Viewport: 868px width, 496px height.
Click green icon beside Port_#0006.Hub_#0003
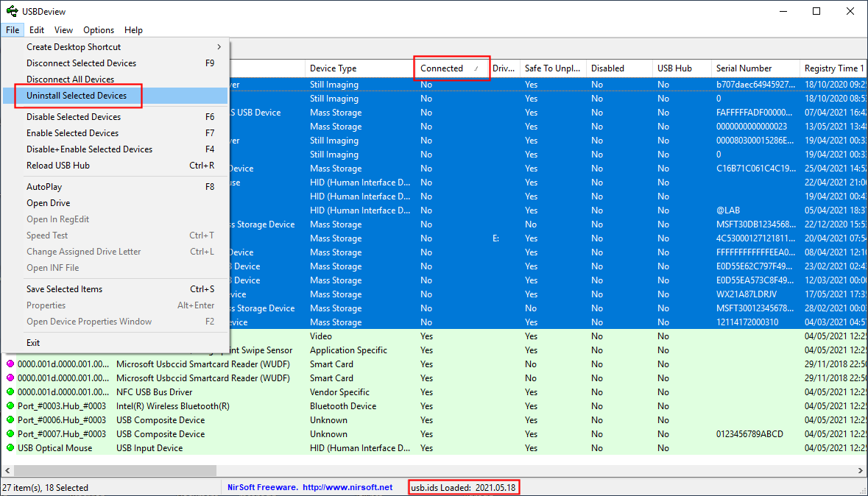(10, 420)
